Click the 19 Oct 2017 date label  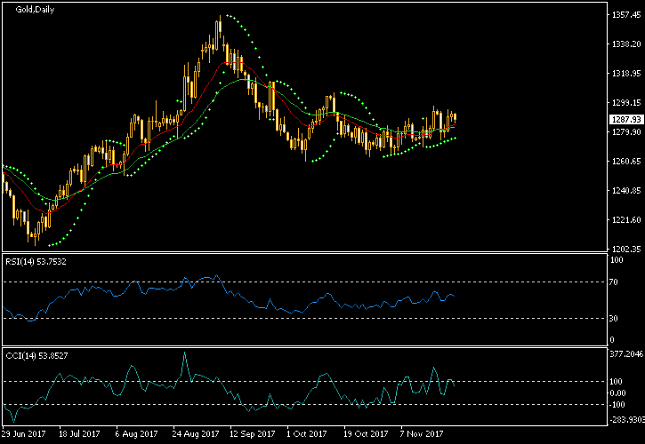pos(366,434)
